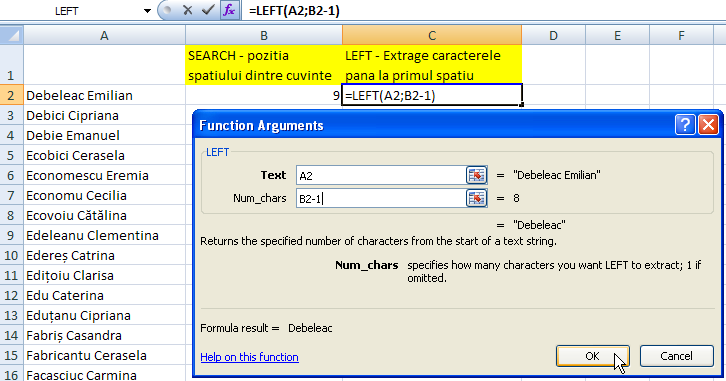
Task: Open the dialog's question mark help icon
Action: [x=685, y=125]
